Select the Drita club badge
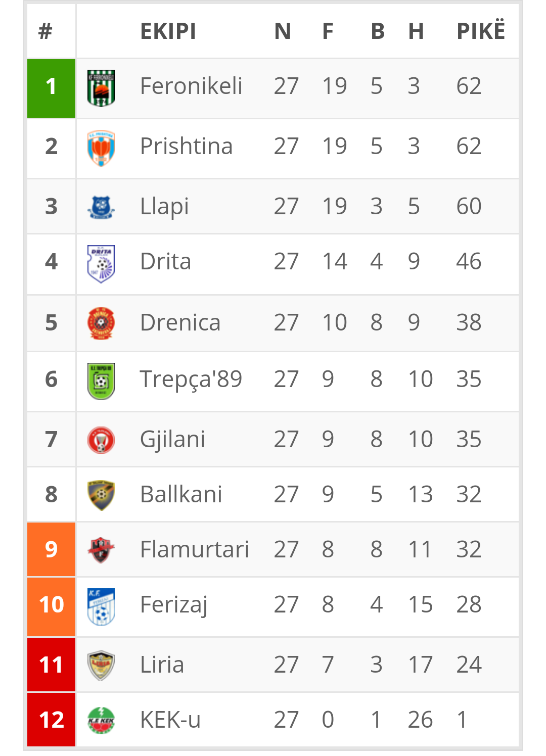This screenshot has width=546, height=756. click(x=101, y=264)
